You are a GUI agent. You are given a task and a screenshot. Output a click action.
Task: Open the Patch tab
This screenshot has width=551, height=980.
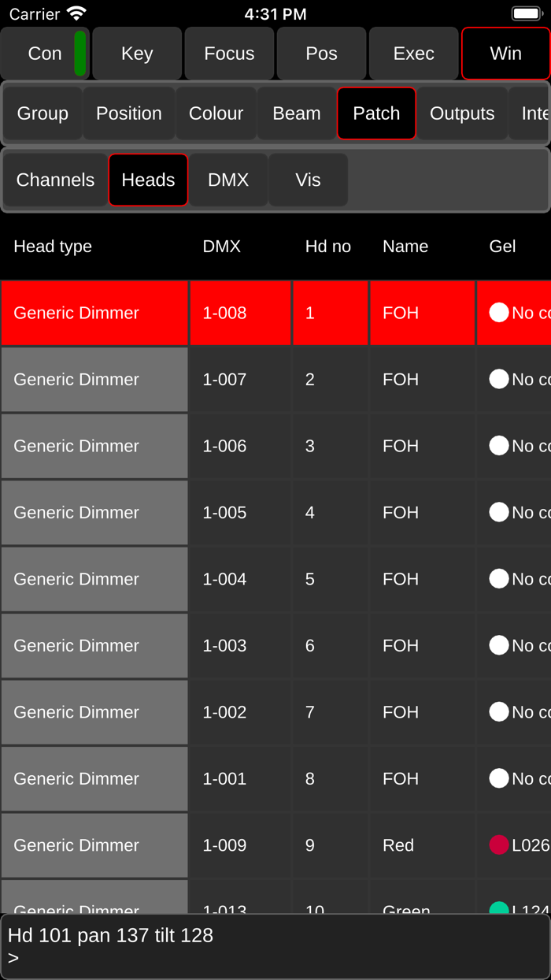(376, 113)
